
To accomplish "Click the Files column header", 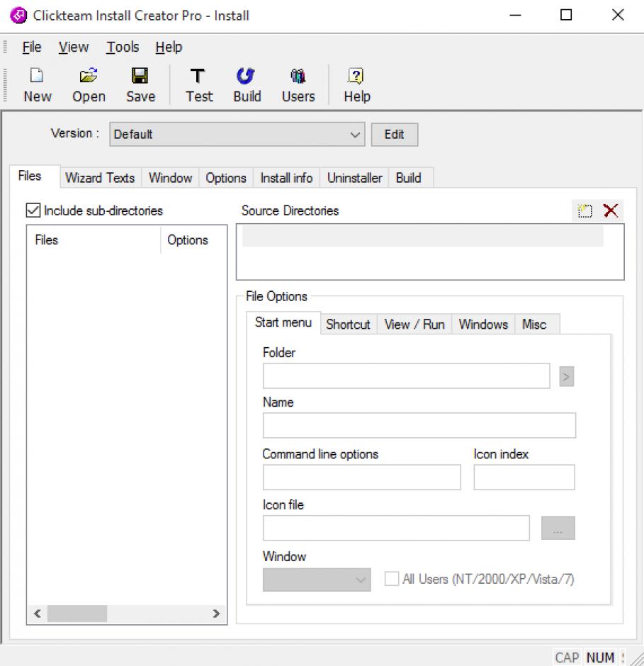I will click(94, 240).
